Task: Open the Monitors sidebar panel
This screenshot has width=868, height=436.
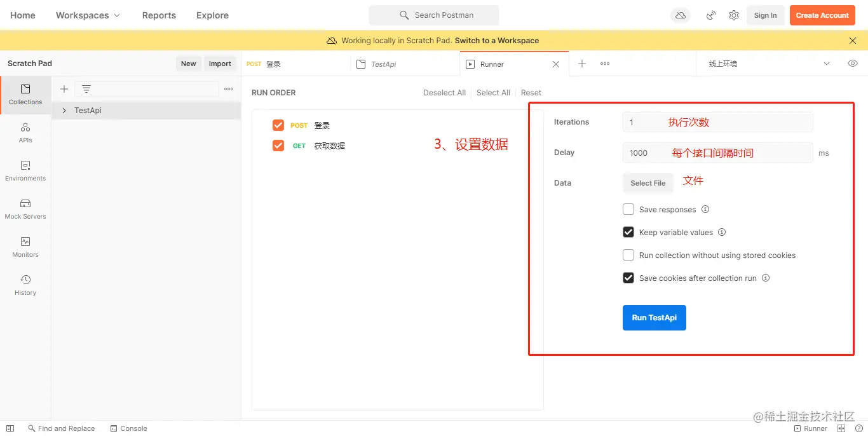Action: point(25,247)
